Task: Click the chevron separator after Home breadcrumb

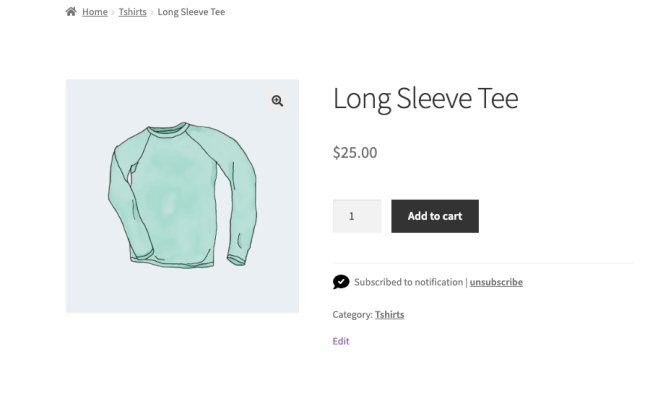Action: click(x=113, y=12)
